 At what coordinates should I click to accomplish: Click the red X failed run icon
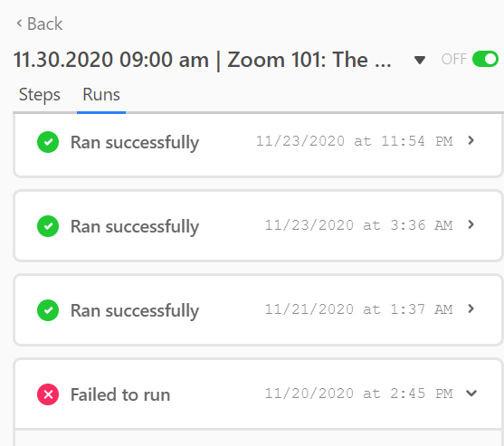pos(48,394)
